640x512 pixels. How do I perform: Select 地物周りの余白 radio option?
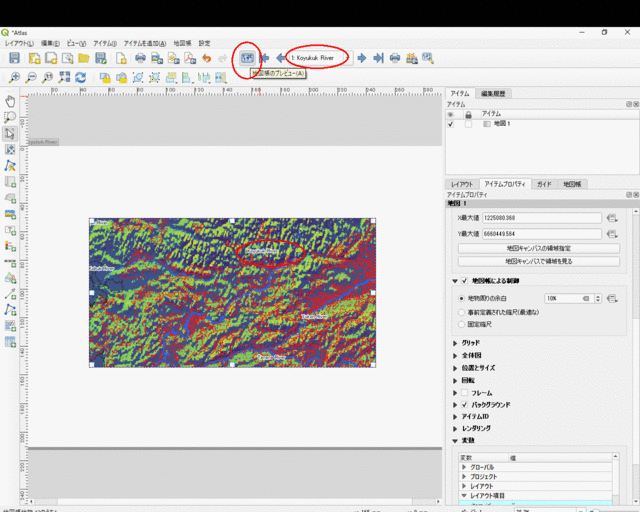pos(462,298)
